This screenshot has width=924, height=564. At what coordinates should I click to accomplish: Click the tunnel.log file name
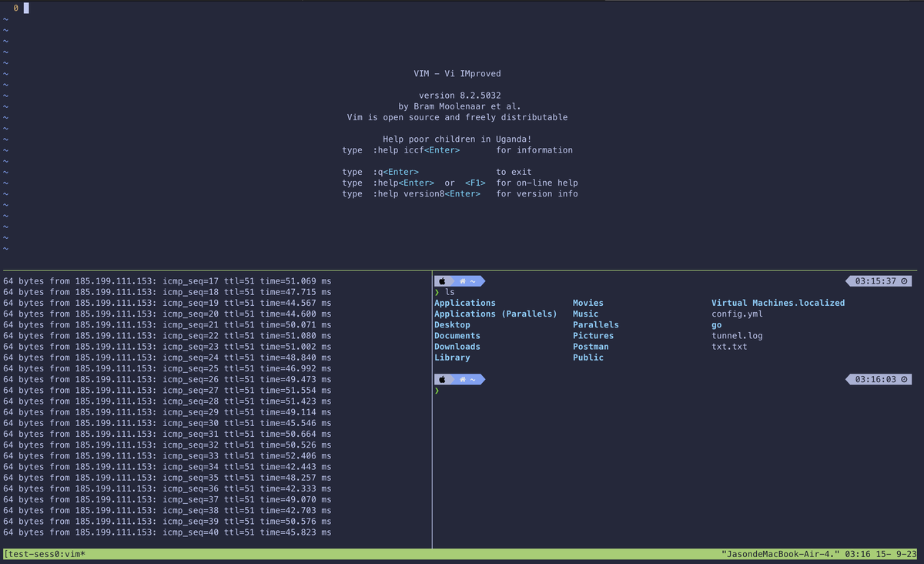(737, 336)
